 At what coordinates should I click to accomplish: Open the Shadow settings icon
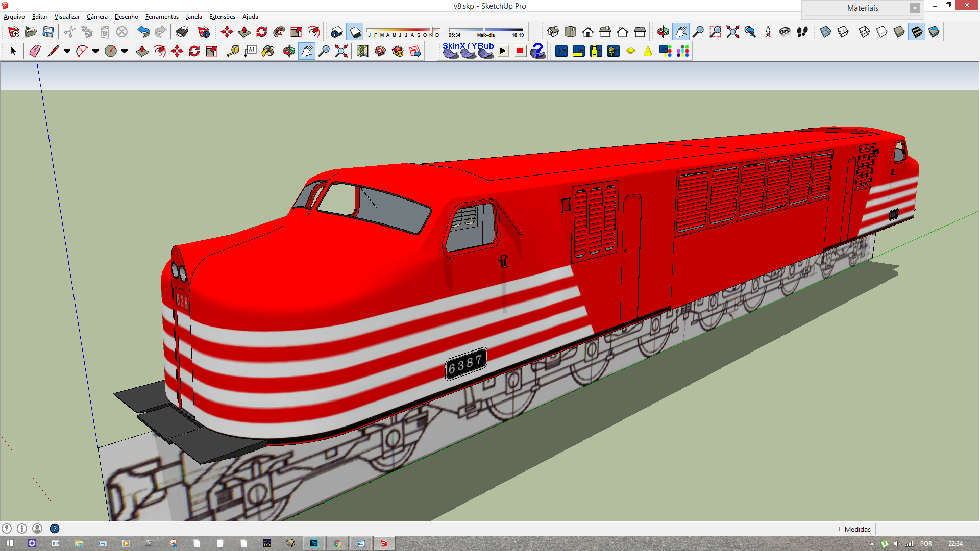(337, 32)
